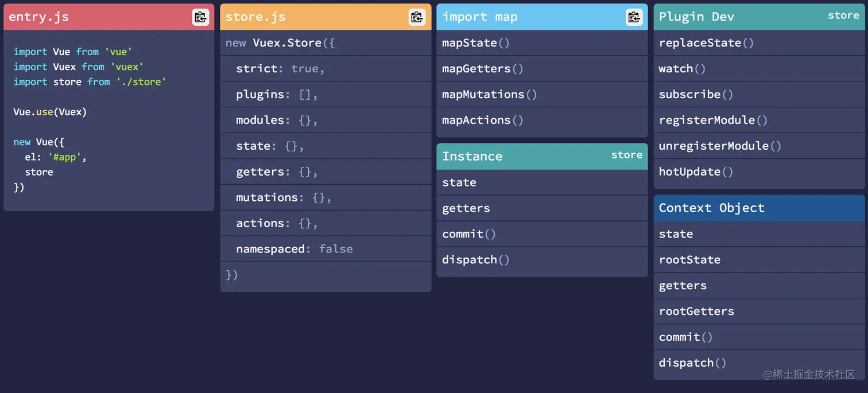Select the registerModule() row
Image resolution: width=868 pixels, height=393 pixels.
(x=759, y=120)
